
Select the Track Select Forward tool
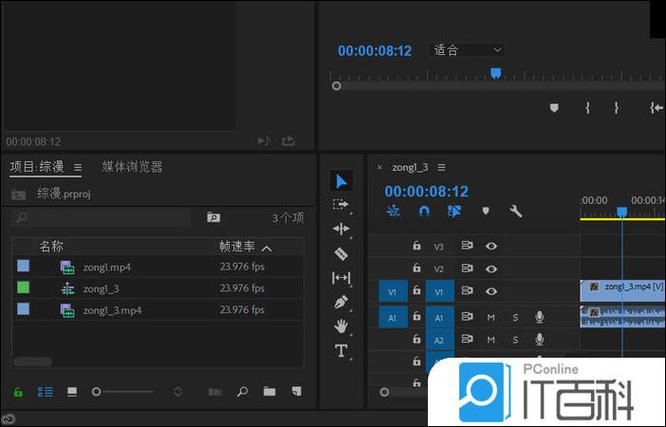pos(341,205)
